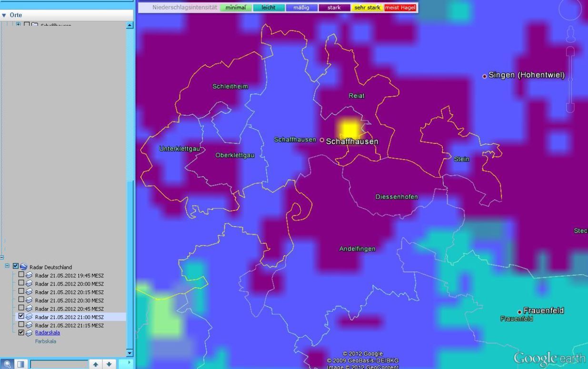Click the 'meist Hagel' red legend swatch
This screenshot has width=588, height=369.
coord(400,8)
